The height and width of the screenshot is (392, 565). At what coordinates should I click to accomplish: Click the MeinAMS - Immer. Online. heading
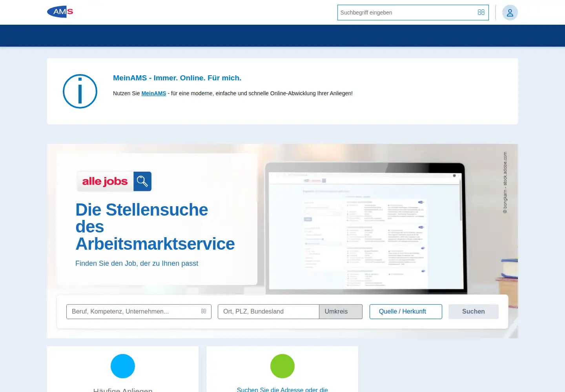tap(177, 78)
